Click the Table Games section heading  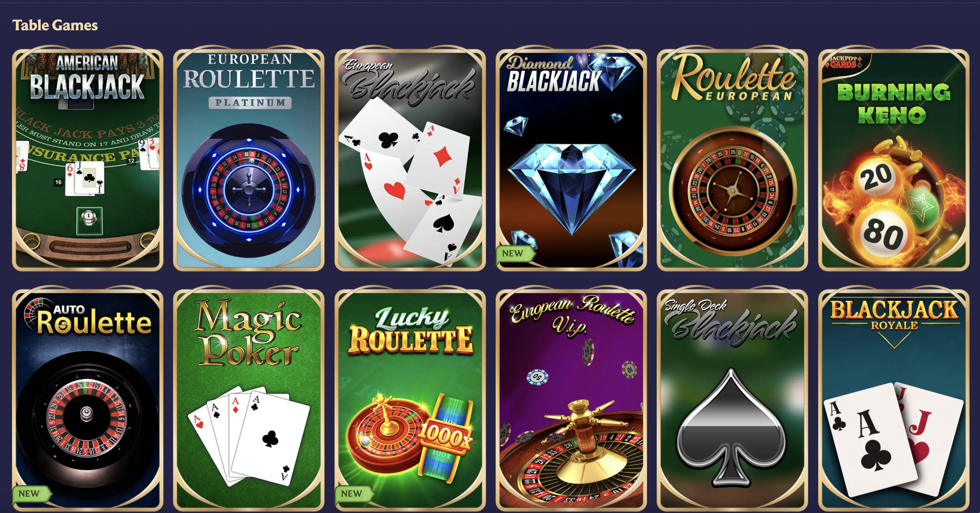(x=55, y=25)
